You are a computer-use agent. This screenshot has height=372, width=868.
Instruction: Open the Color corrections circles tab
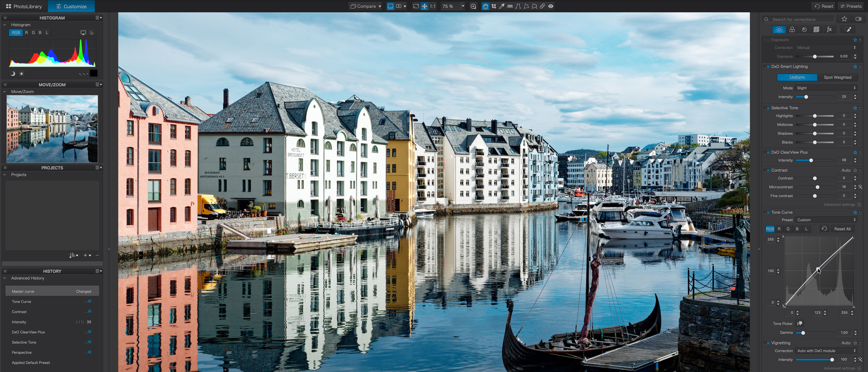coord(792,30)
